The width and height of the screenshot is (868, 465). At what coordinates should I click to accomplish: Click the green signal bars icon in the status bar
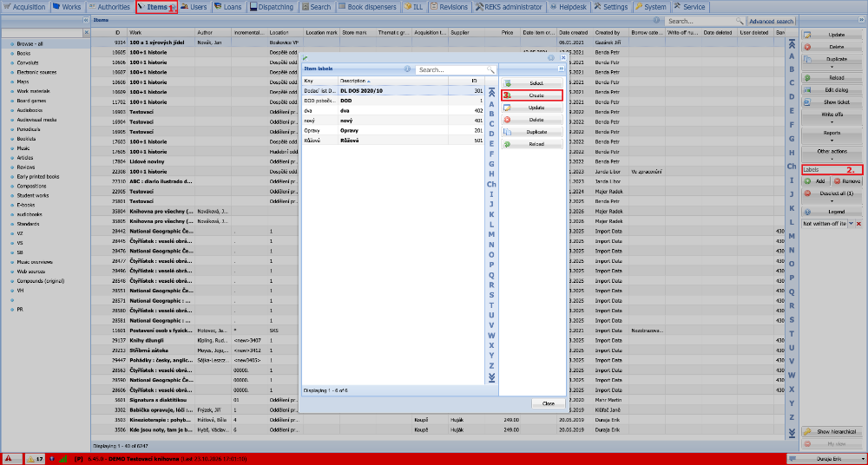click(x=63, y=458)
